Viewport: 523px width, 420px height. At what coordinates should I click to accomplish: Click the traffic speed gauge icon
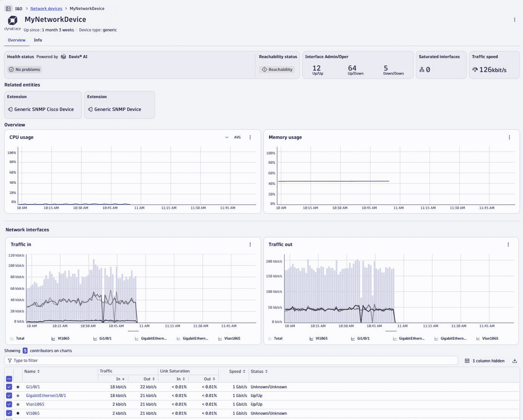coord(475,70)
